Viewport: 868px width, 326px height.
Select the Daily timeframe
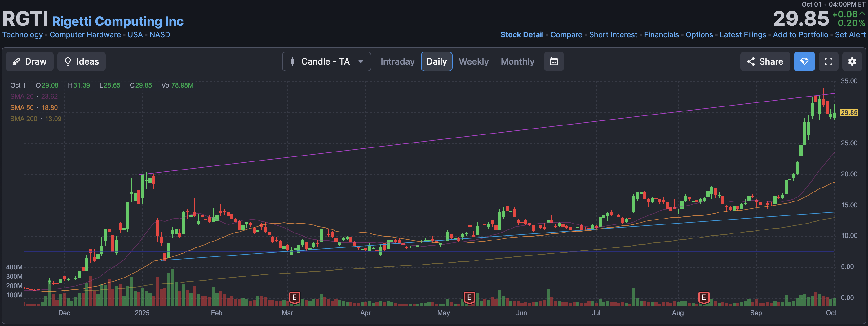pos(436,61)
